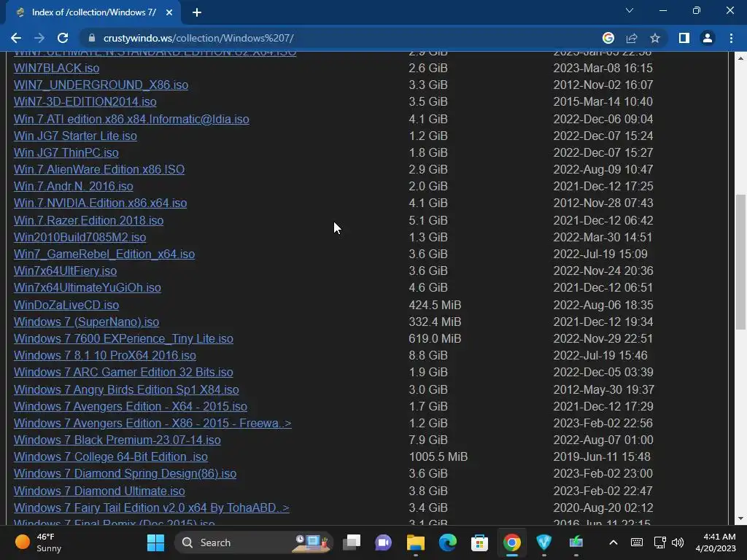Image resolution: width=747 pixels, height=560 pixels.
Task: Open Windows 7 College 64-Bit Edition link
Action: 111,456
